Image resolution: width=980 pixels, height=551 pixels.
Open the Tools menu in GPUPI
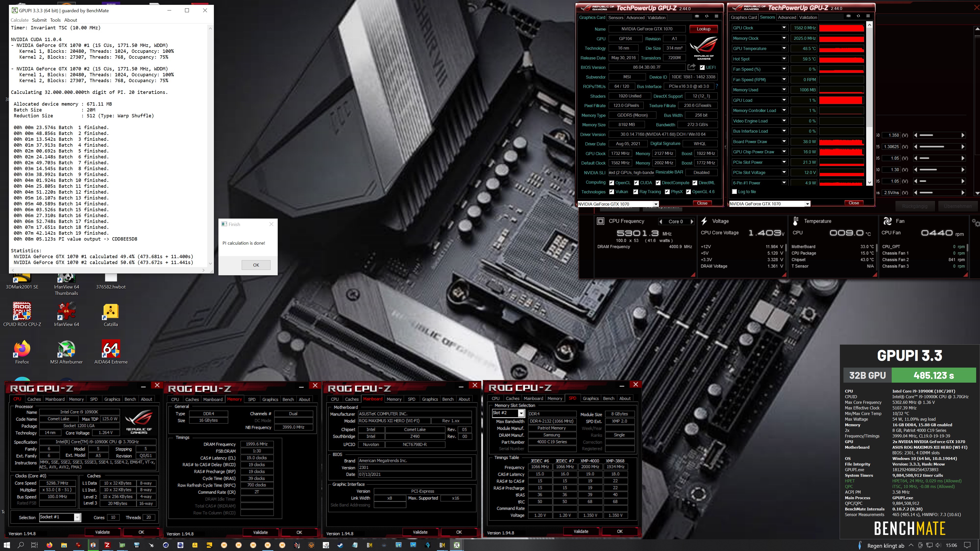[x=55, y=20]
